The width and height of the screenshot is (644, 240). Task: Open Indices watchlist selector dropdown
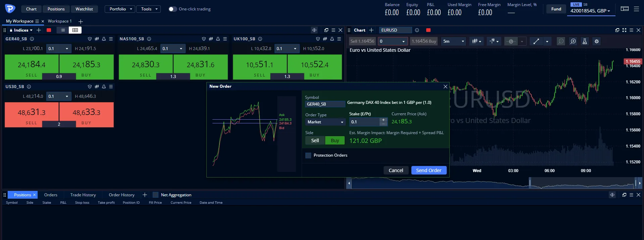(x=23, y=30)
